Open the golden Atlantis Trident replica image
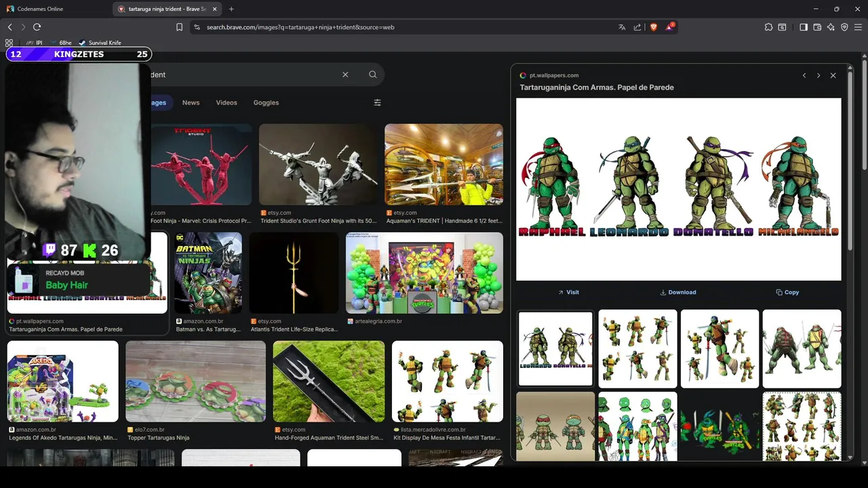 pos(294,273)
